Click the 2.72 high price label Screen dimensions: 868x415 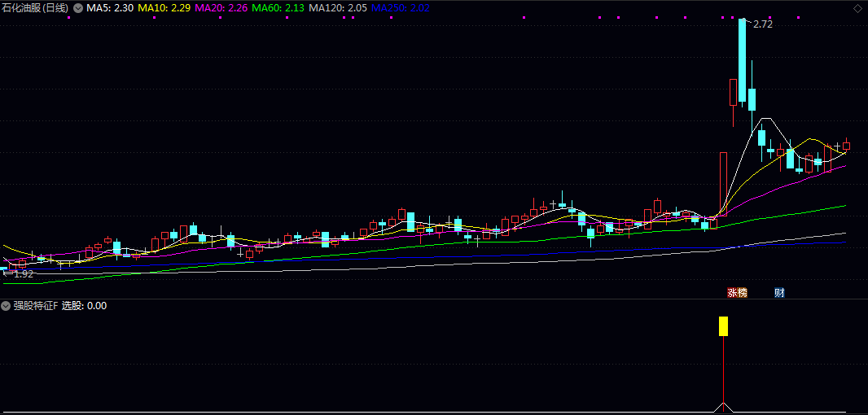point(762,24)
